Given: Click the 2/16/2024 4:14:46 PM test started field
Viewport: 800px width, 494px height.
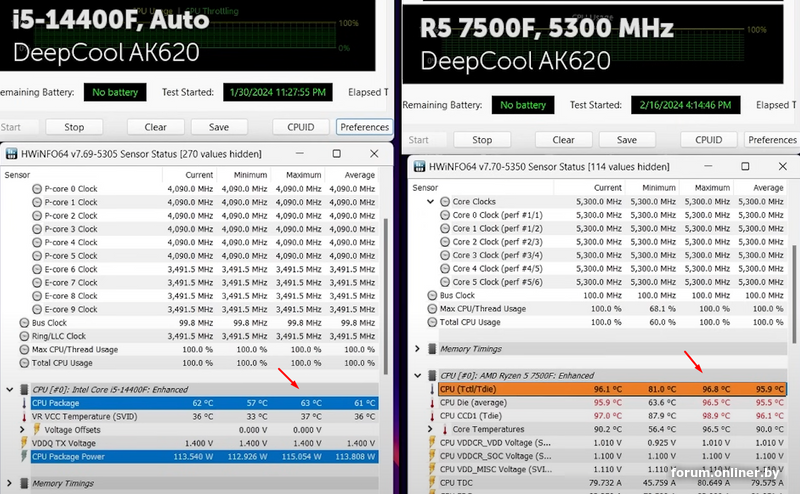Looking at the screenshot, I should 685,105.
